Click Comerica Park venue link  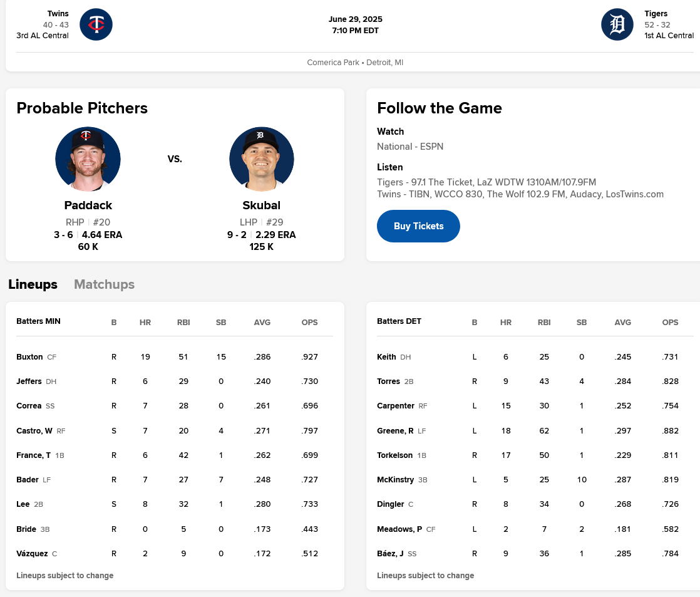332,62
